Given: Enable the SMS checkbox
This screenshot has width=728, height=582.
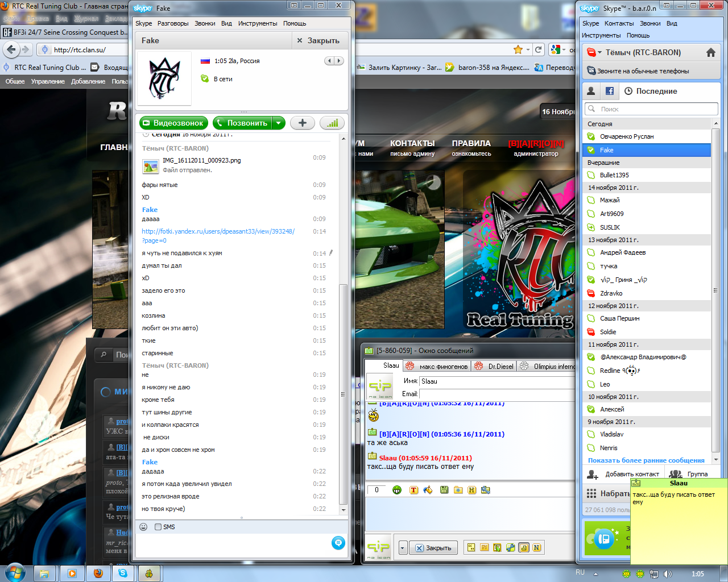Looking at the screenshot, I should pyautogui.click(x=158, y=527).
